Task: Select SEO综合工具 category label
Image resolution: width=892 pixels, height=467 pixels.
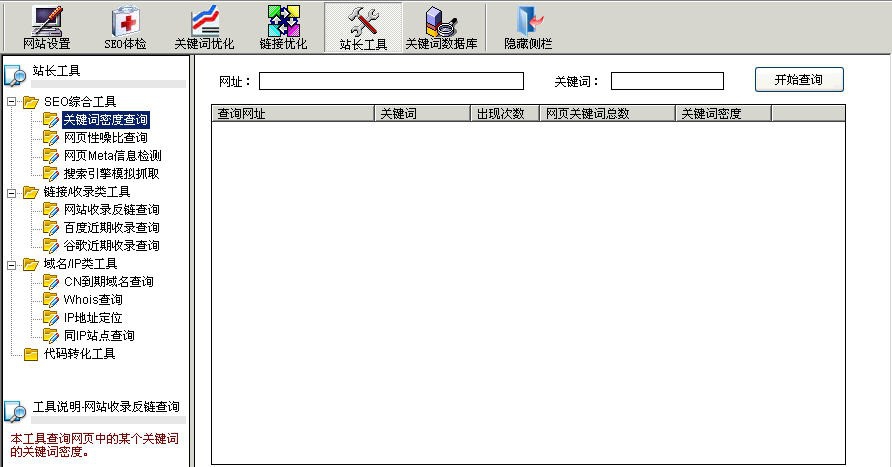Action: click(80, 102)
